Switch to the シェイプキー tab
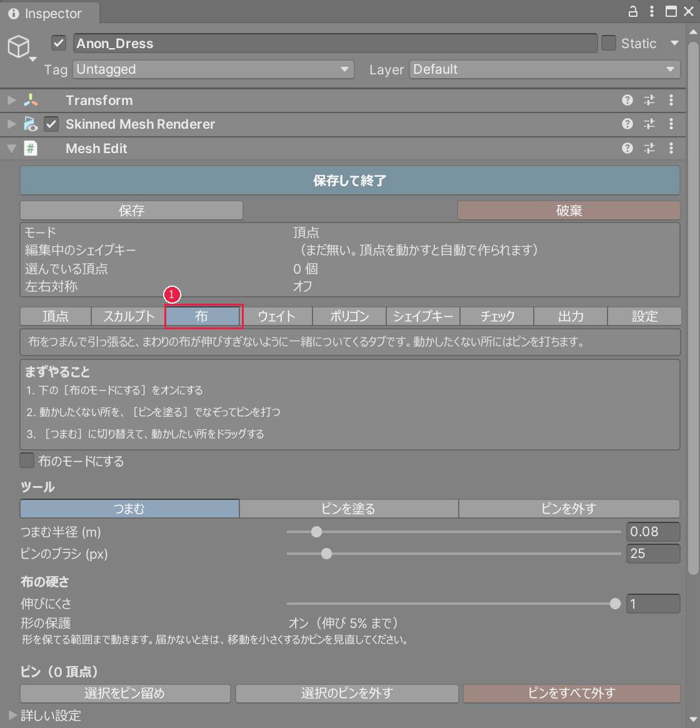The width and height of the screenshot is (700, 728). point(422,316)
